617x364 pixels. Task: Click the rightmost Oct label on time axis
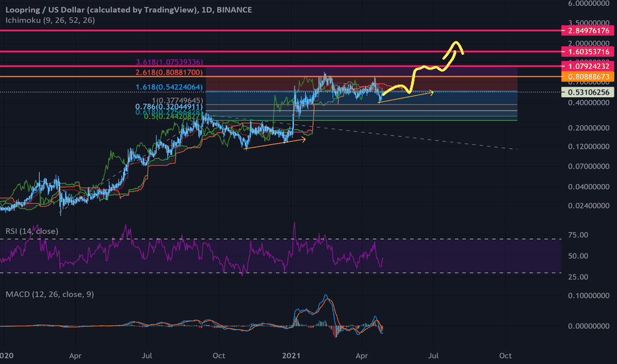(x=505, y=356)
